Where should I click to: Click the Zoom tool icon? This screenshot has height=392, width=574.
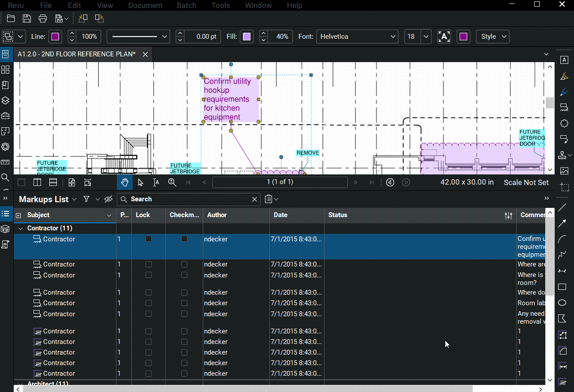[x=172, y=182]
